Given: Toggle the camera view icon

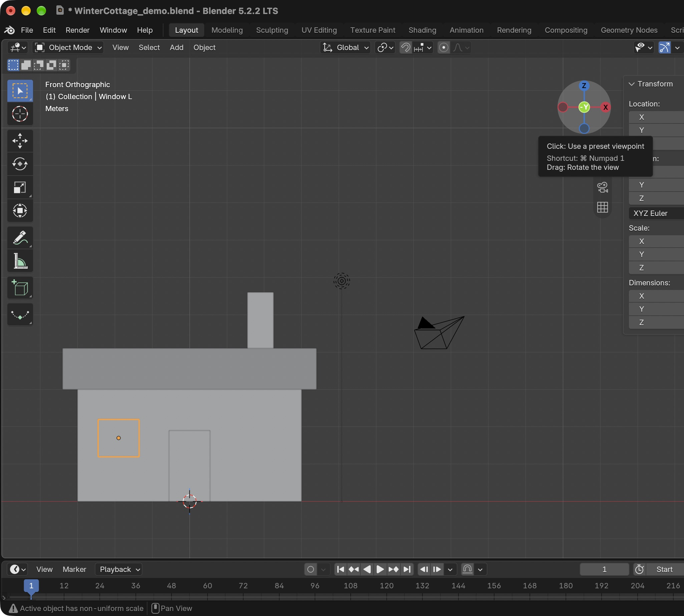Looking at the screenshot, I should click(x=603, y=187).
